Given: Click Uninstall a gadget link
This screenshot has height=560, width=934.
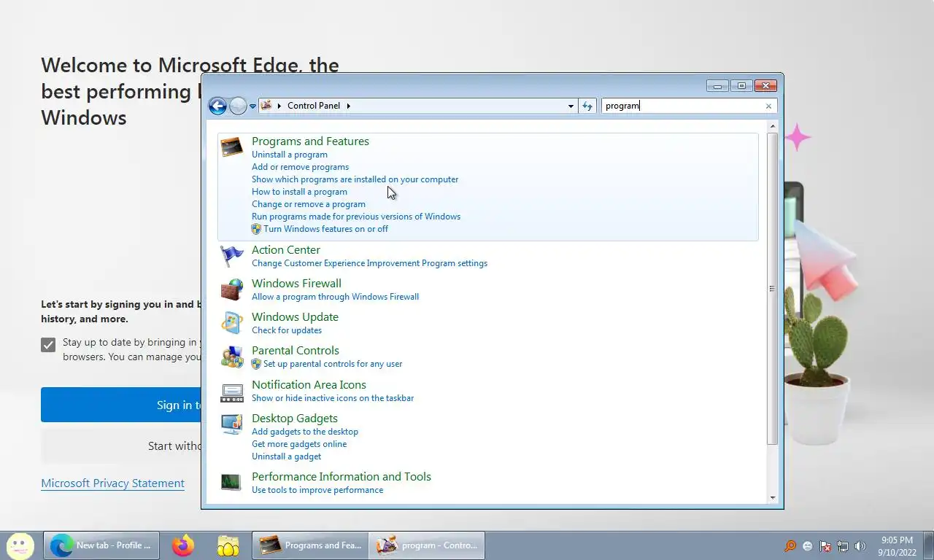Looking at the screenshot, I should pos(286,456).
